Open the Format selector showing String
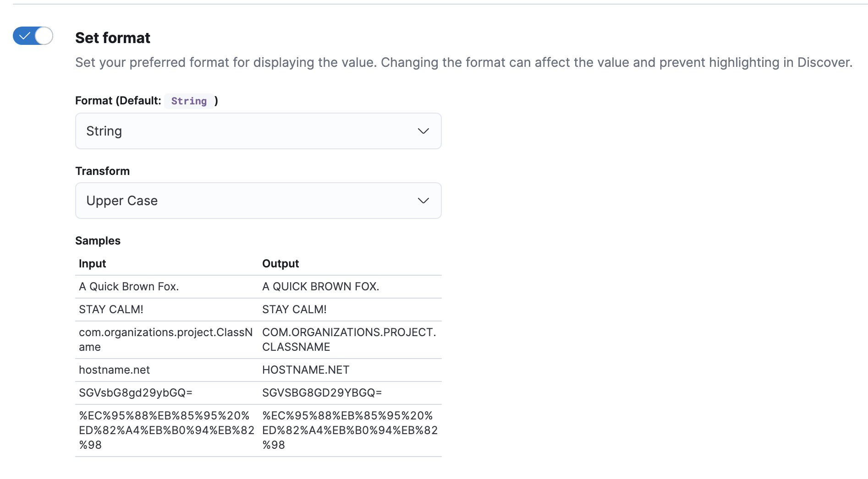 tap(258, 131)
